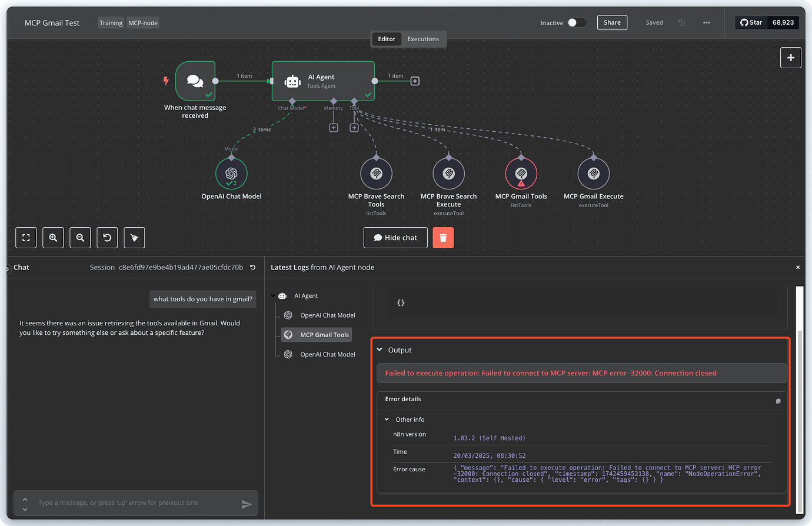812x526 pixels.
Task: Zoom out using the magnifier minus icon
Action: coord(80,237)
